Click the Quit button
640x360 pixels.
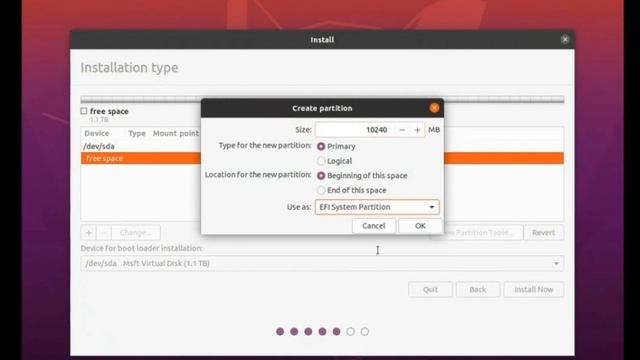(x=430, y=289)
